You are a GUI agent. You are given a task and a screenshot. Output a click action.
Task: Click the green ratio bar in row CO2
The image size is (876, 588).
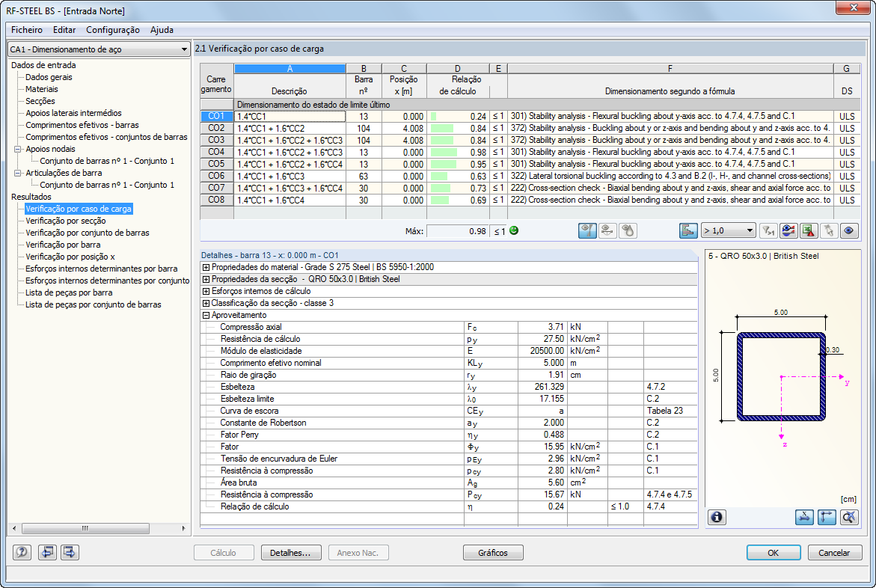tap(442, 128)
